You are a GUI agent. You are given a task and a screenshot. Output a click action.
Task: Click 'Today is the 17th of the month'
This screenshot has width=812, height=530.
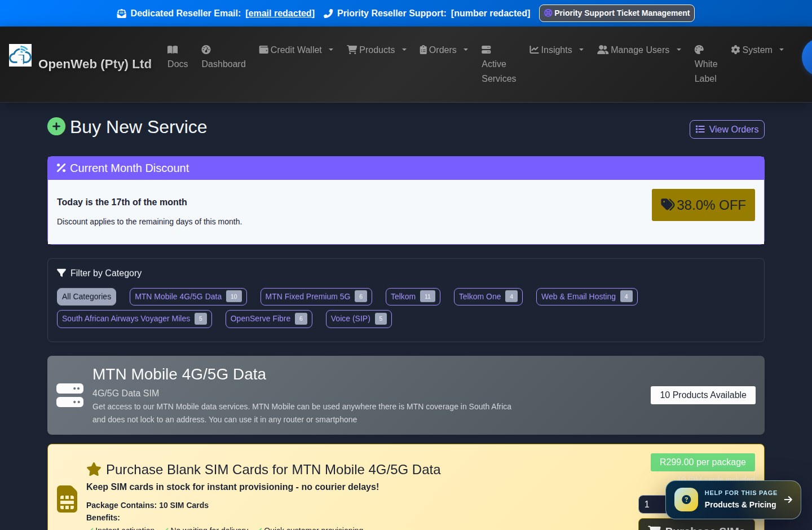[x=122, y=202]
